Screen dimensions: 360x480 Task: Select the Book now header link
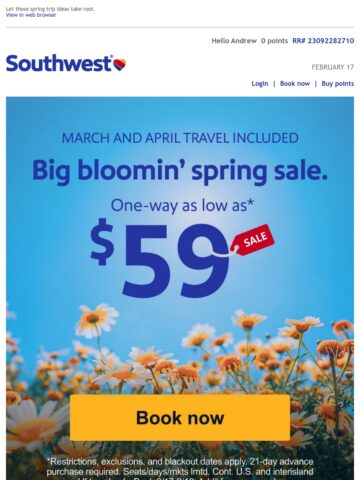[x=295, y=84]
